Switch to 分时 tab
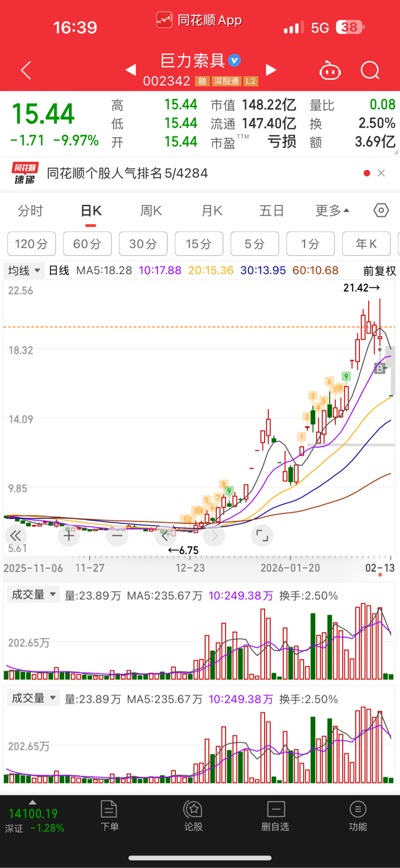Screen dimensions: 400x868 click(x=30, y=211)
